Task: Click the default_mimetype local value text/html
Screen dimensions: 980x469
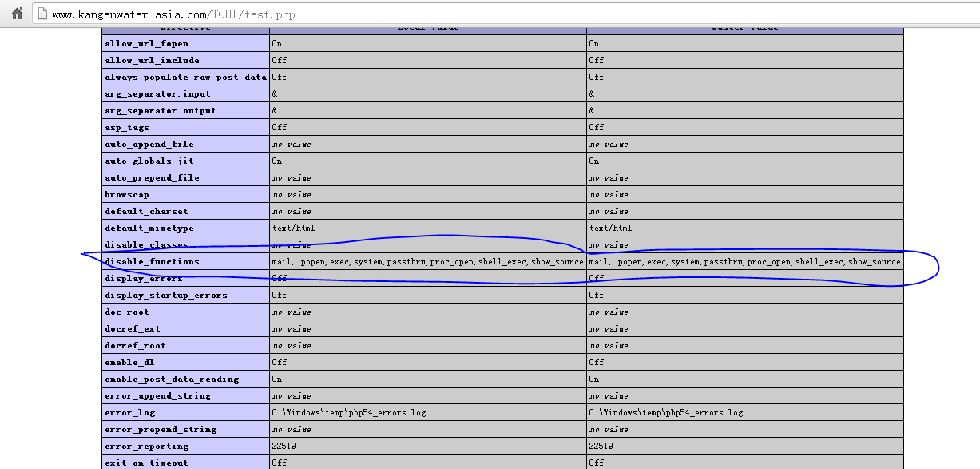Action: [293, 228]
